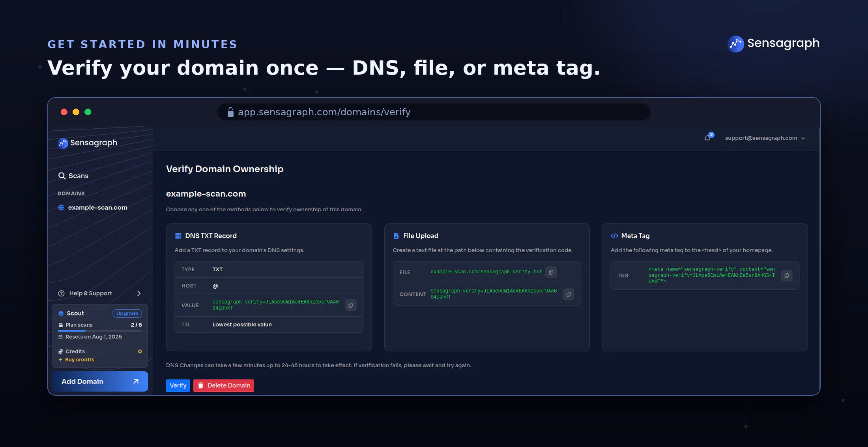Click the Scans magnifier icon
The image size is (868, 447).
point(62,176)
